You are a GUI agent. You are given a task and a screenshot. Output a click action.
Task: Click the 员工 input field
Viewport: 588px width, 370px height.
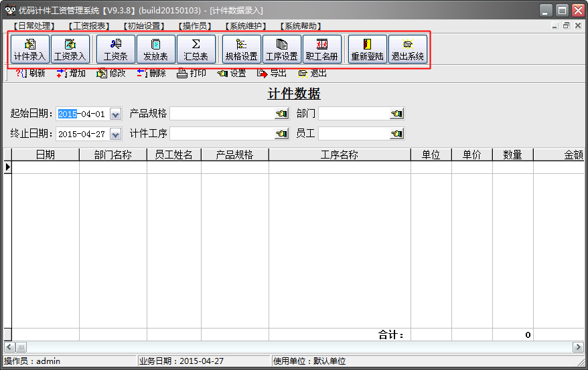point(354,134)
